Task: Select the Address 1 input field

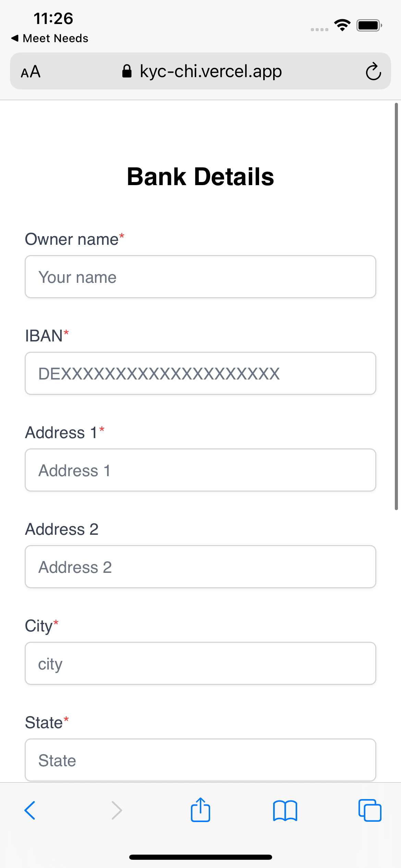Action: coord(200,470)
